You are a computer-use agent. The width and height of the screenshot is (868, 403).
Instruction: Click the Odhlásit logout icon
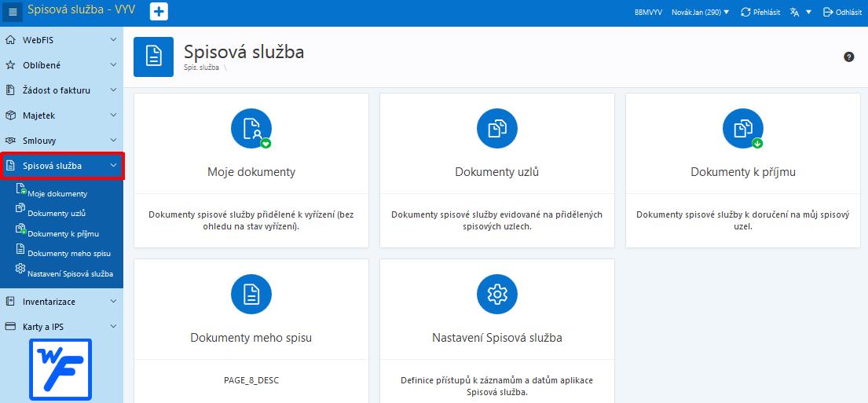point(828,13)
